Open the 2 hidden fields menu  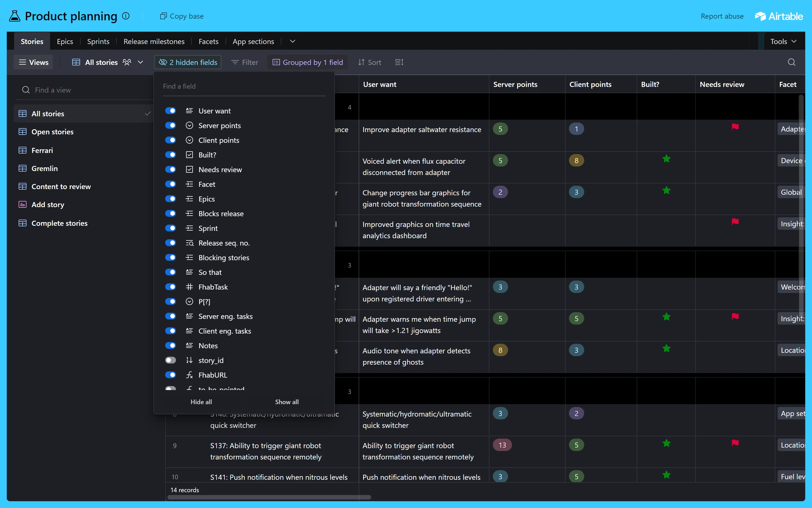pos(188,62)
